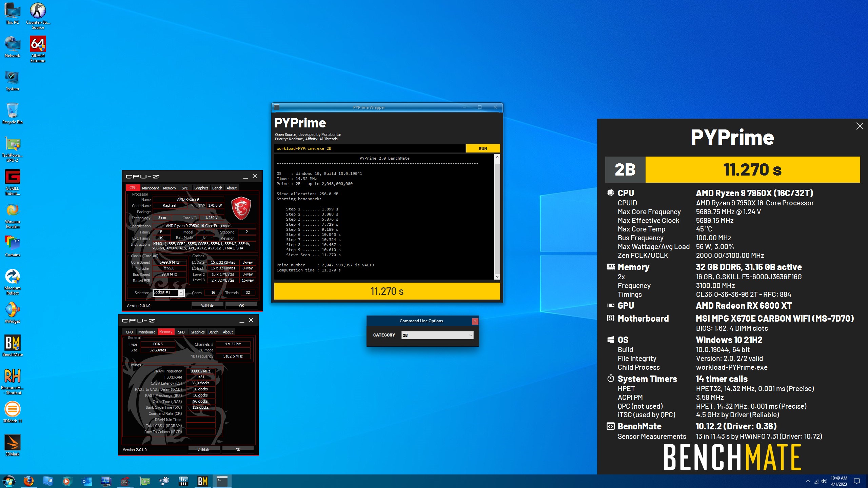Click the taskbar clock showing 10:49 AM
This screenshot has height=488, width=868.
coord(839,481)
